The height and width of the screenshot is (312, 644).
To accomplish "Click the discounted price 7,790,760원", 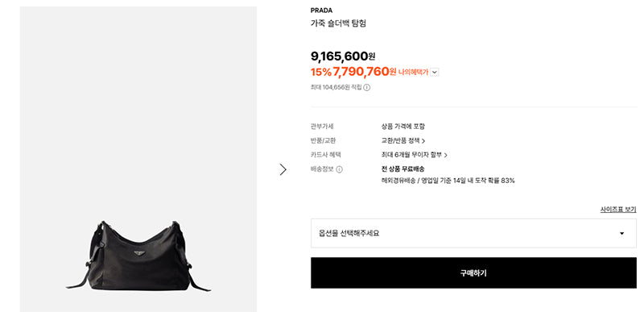I will [365, 72].
